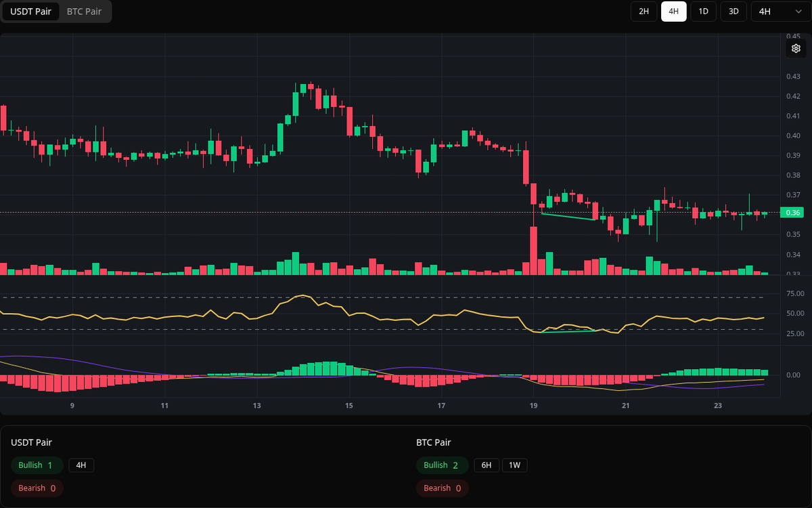Open the chart settings gear icon
This screenshot has height=508, width=812.
click(x=796, y=48)
